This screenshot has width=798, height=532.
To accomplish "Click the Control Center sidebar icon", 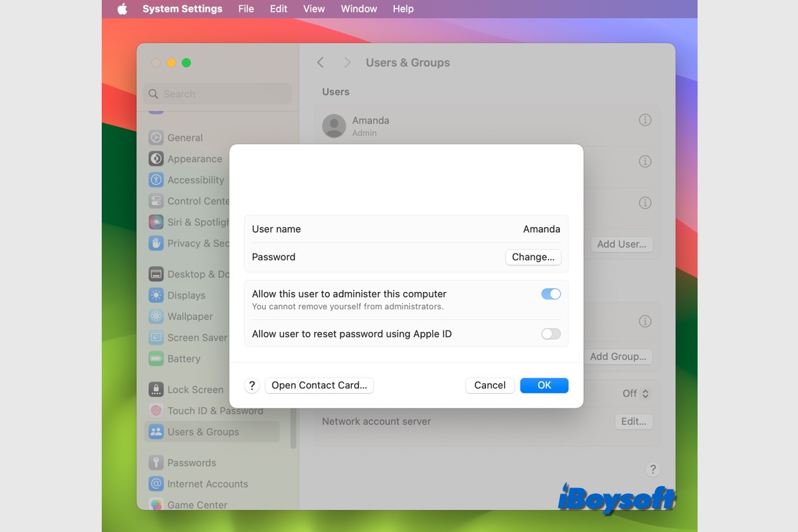I will point(156,201).
